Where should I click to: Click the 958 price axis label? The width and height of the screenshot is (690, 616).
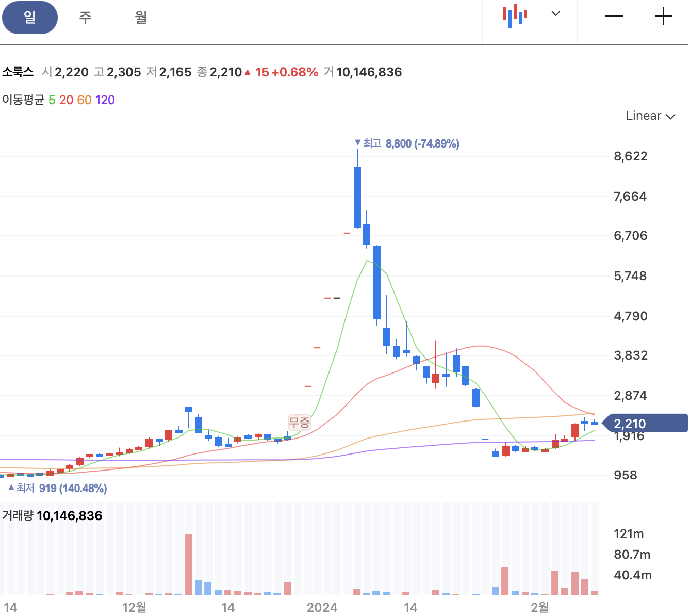coord(625,475)
